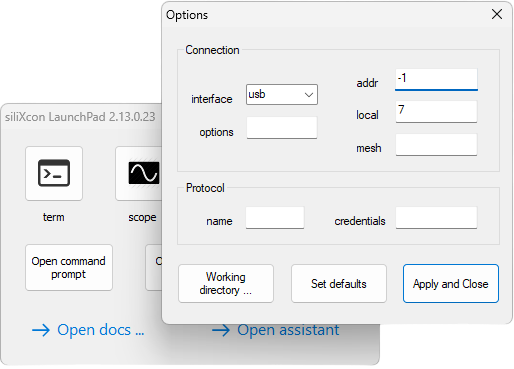Click Open command prompt button

coord(69,268)
